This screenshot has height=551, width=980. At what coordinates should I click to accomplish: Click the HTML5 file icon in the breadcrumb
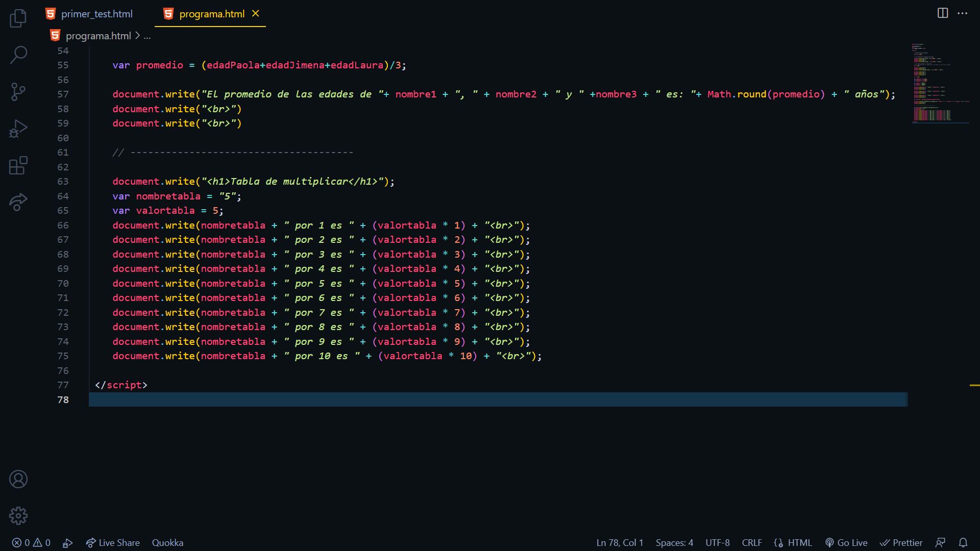point(55,36)
